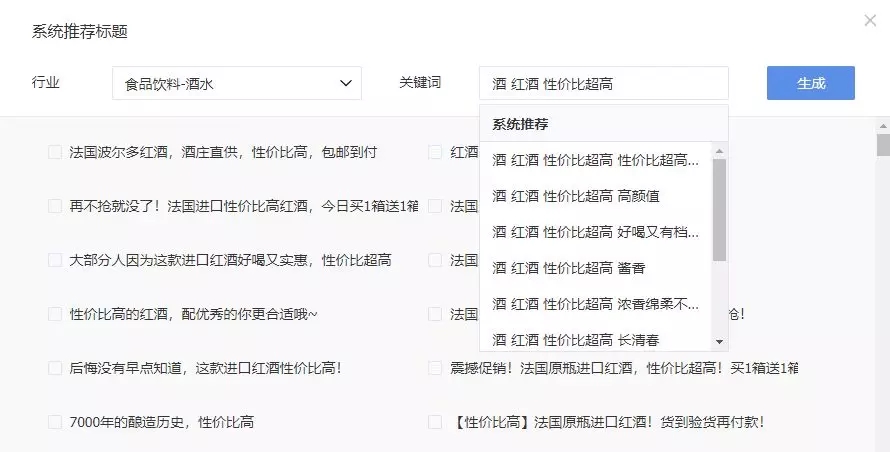Select suggestion ending with 酱香
Image resolution: width=890 pixels, height=452 pixels.
tap(595, 268)
